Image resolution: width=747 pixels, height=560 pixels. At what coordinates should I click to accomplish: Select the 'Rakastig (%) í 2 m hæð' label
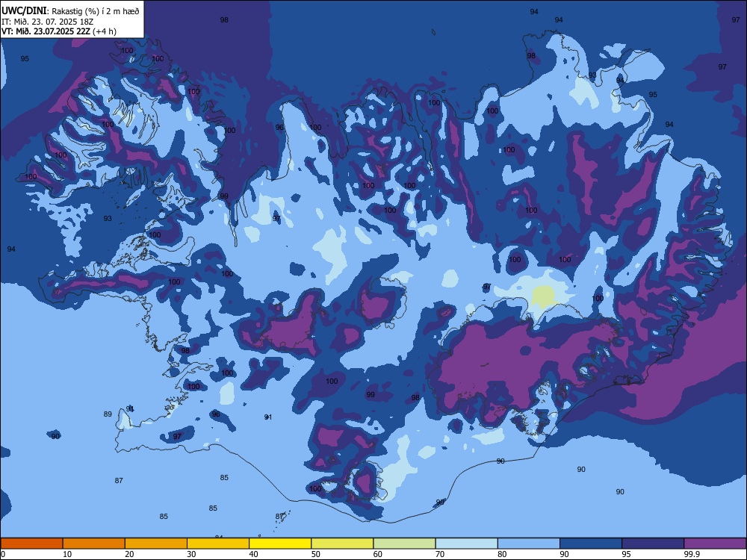[96, 11]
